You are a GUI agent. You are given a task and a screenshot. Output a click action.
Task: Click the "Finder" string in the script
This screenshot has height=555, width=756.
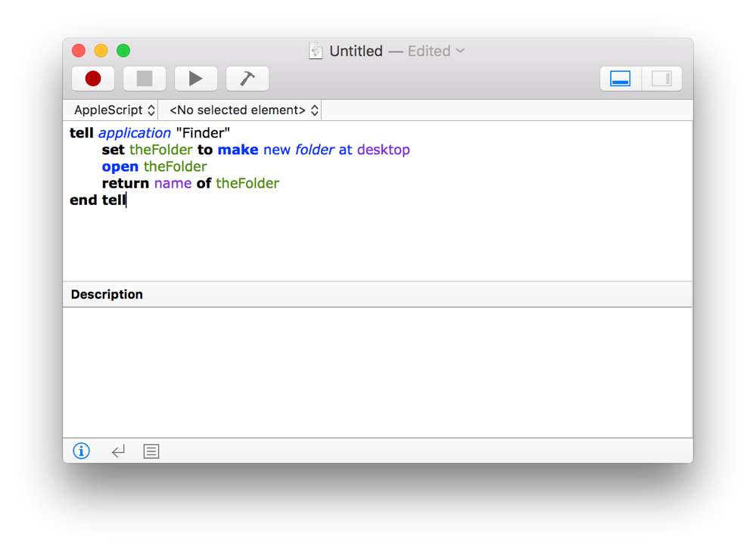pyautogui.click(x=203, y=132)
